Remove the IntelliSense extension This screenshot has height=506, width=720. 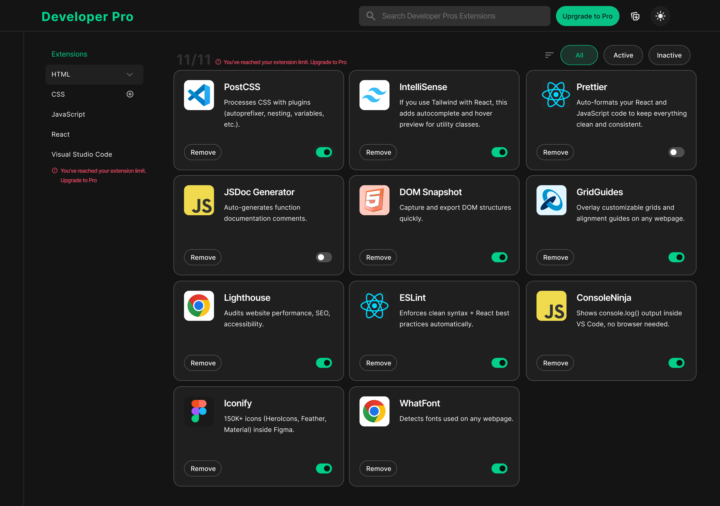click(378, 152)
